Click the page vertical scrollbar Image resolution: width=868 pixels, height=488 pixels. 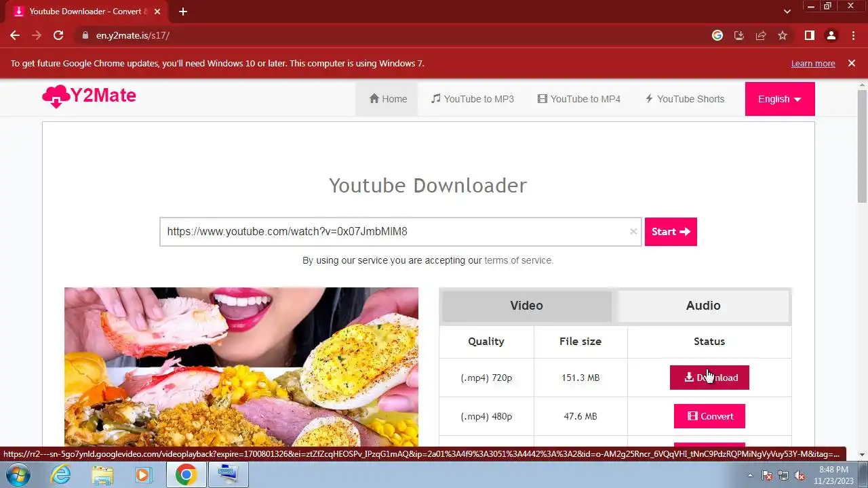[x=862, y=146]
